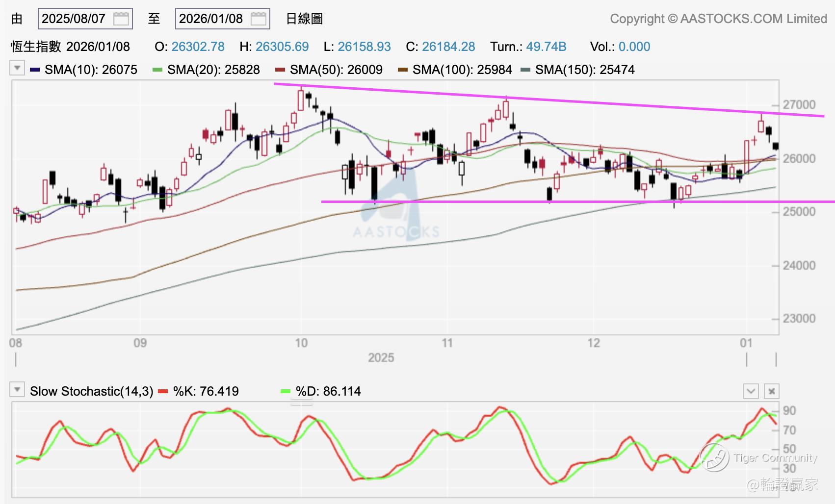The height and width of the screenshot is (504, 835).
Task: Click the SMA(50) dark red color swatch
Action: [280, 70]
